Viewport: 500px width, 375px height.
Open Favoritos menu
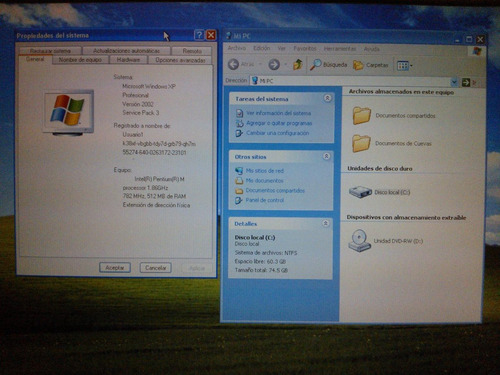pos(305,48)
